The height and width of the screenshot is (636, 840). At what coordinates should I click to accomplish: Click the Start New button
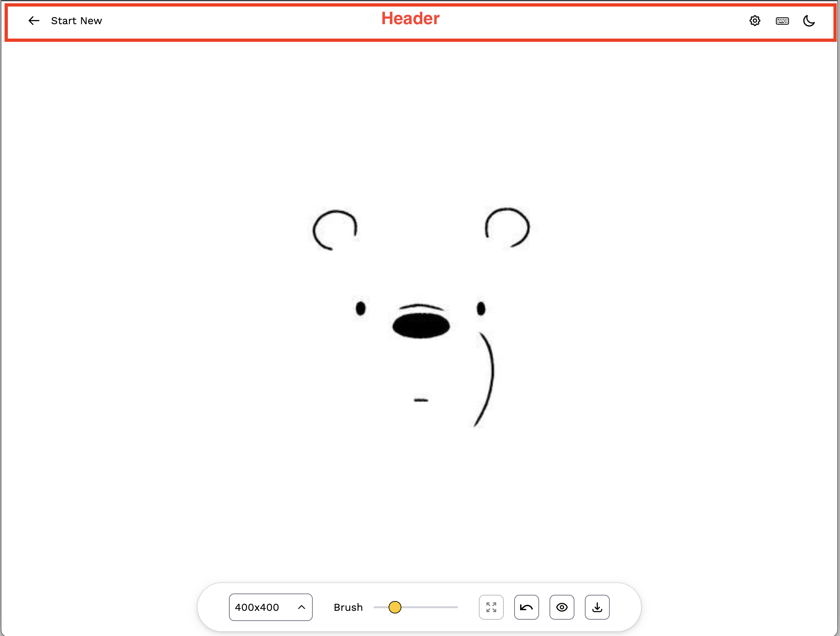pos(76,21)
